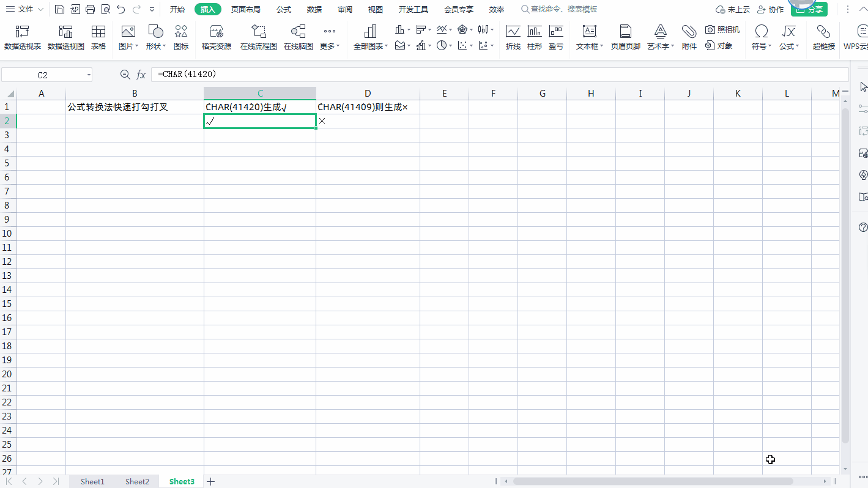
Task: Insert an online flowchart (在线流程图)
Action: click(x=259, y=37)
